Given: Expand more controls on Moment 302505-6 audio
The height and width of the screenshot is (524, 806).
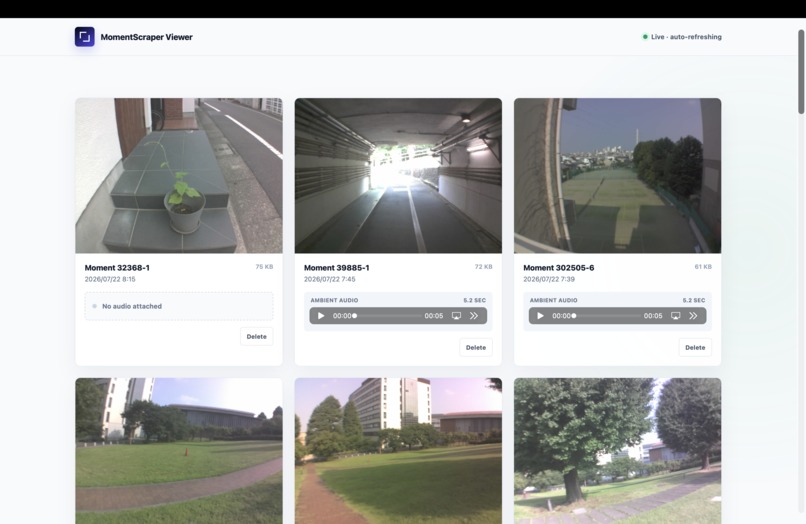Looking at the screenshot, I should click(x=693, y=316).
